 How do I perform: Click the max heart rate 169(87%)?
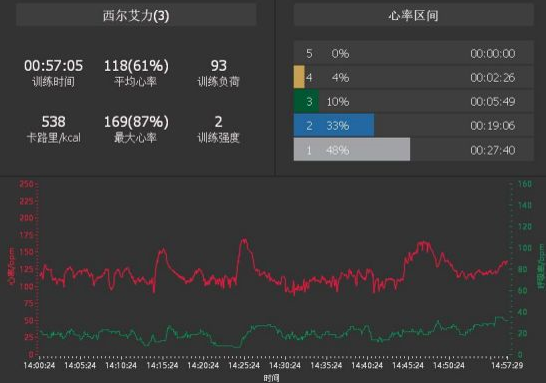[x=136, y=122]
